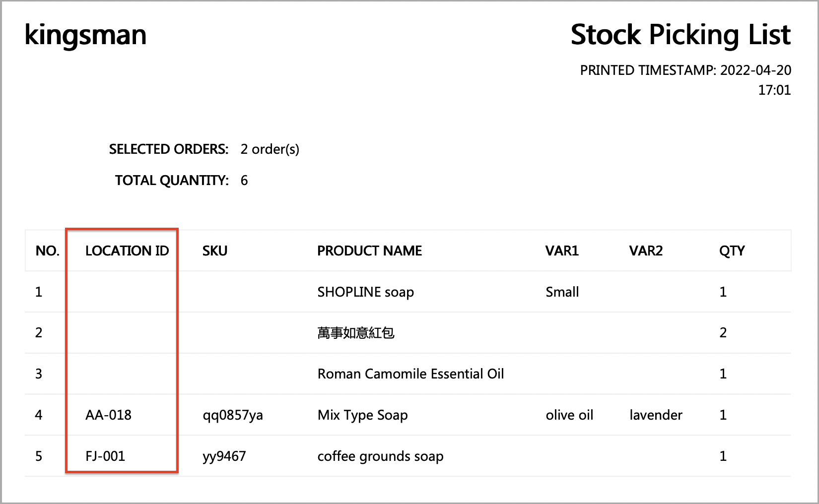The height and width of the screenshot is (504, 819).
Task: Click the VAR1 column header
Action: (562, 251)
